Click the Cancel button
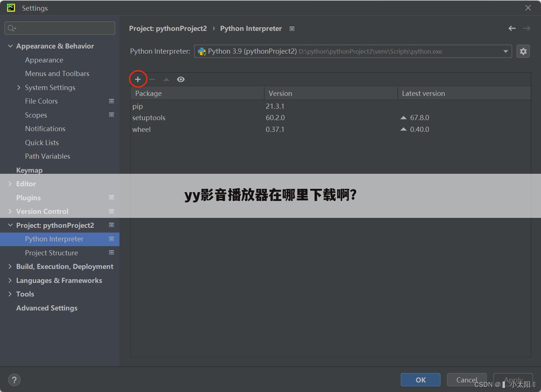 point(467,380)
